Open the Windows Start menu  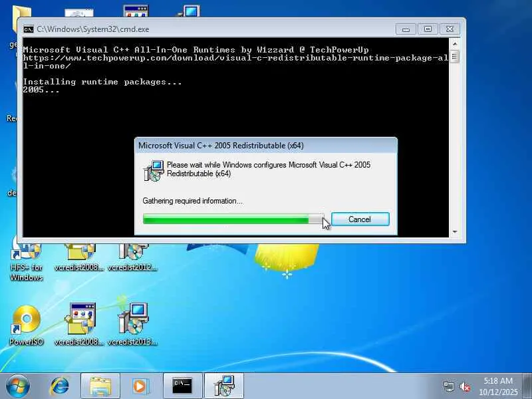[18, 386]
